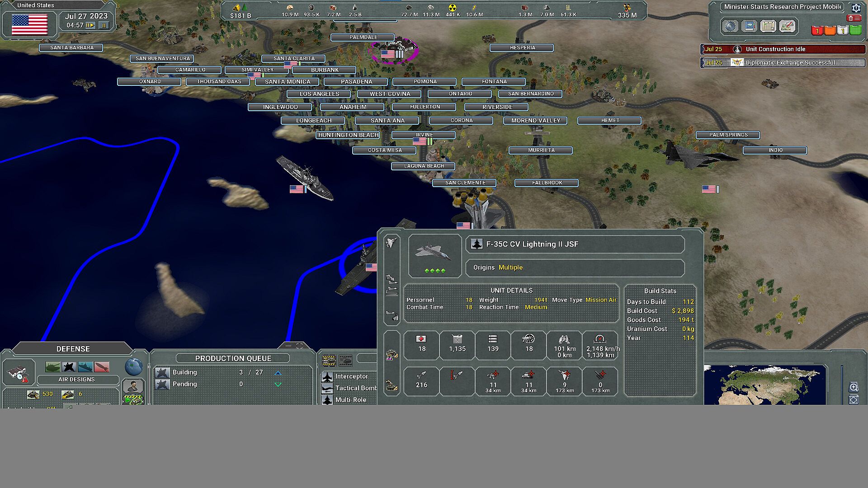Toggle game speed play control

pos(90,25)
